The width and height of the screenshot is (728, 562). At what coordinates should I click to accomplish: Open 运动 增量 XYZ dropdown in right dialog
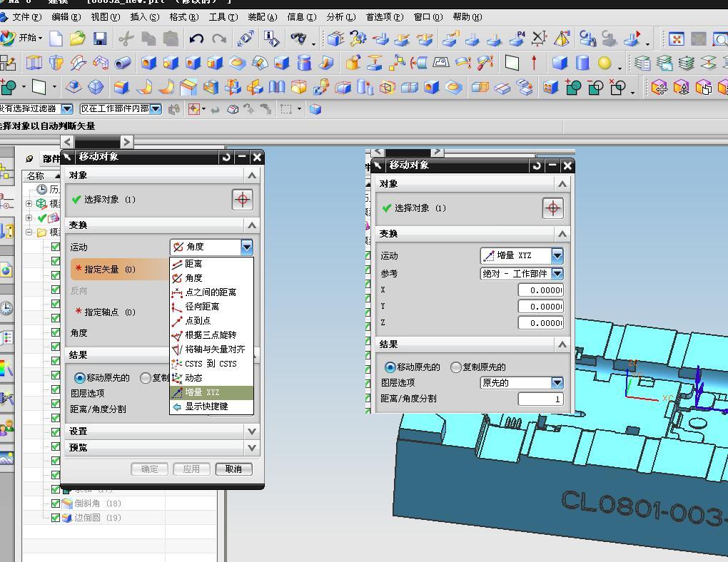point(557,255)
